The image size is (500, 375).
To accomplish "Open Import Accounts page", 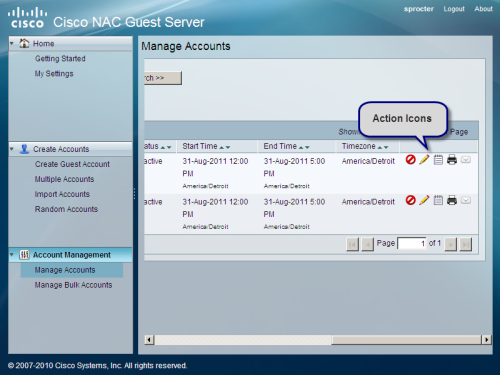I will pos(62,194).
